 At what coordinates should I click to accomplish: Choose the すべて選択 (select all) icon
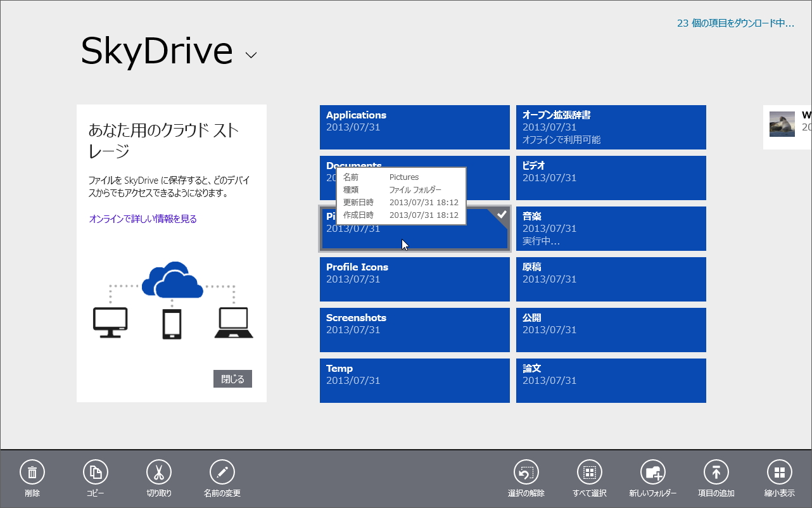point(588,472)
